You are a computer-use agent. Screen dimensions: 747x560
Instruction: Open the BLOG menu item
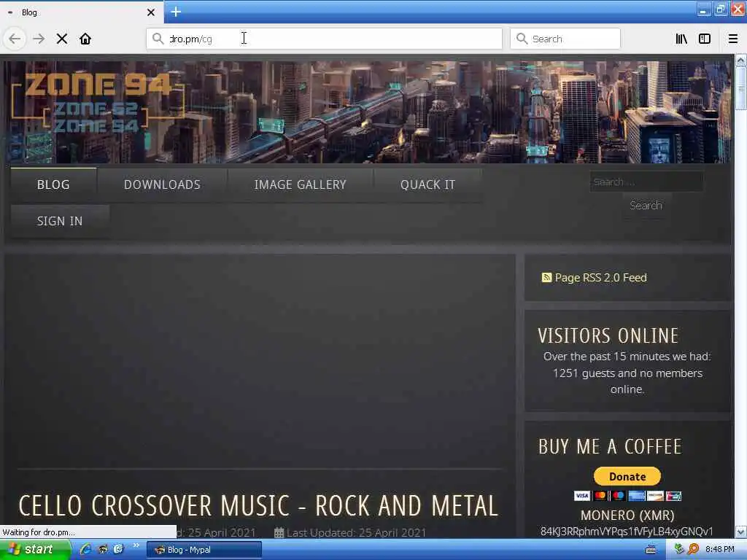53,184
